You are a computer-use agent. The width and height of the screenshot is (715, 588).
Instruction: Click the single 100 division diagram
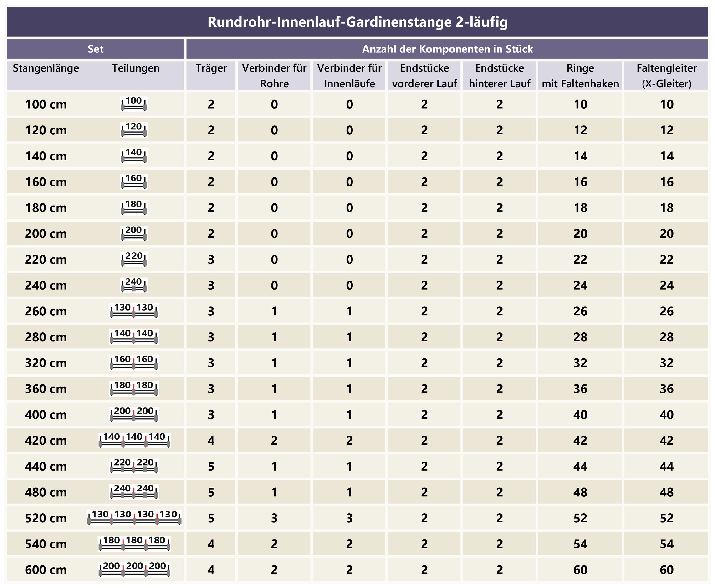click(x=134, y=104)
